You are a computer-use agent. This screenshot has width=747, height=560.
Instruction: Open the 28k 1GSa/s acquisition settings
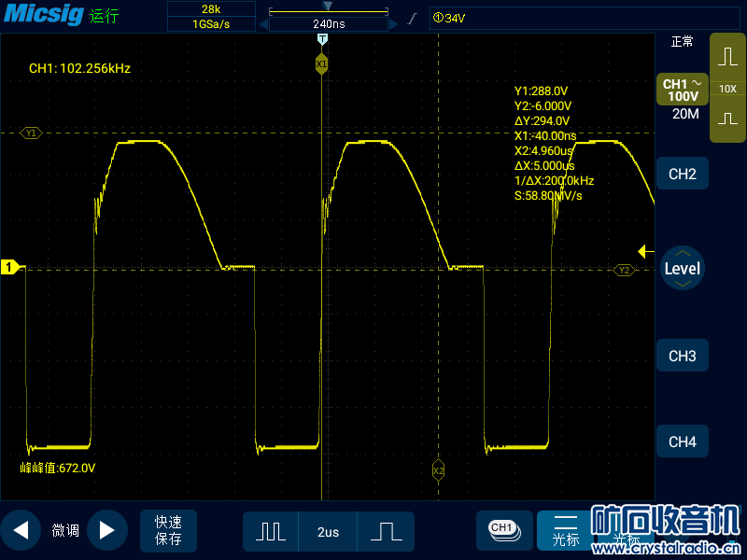coord(210,17)
